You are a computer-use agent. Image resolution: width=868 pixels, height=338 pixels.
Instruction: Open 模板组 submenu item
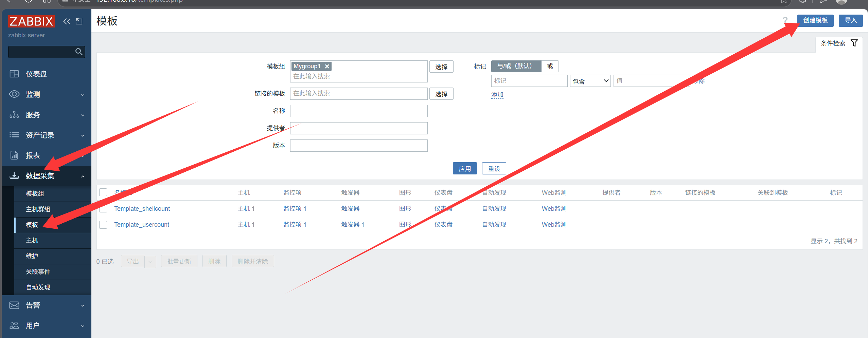point(53,193)
